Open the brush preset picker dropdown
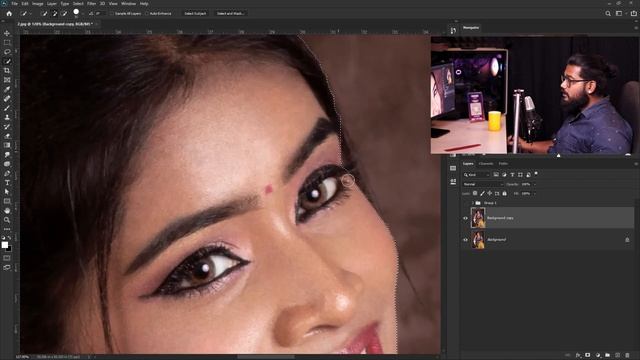 pyautogui.click(x=82, y=13)
